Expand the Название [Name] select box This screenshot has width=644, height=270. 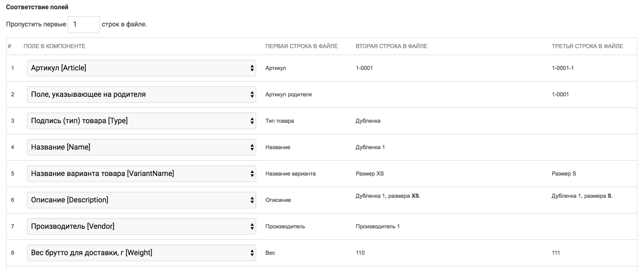[x=141, y=147]
